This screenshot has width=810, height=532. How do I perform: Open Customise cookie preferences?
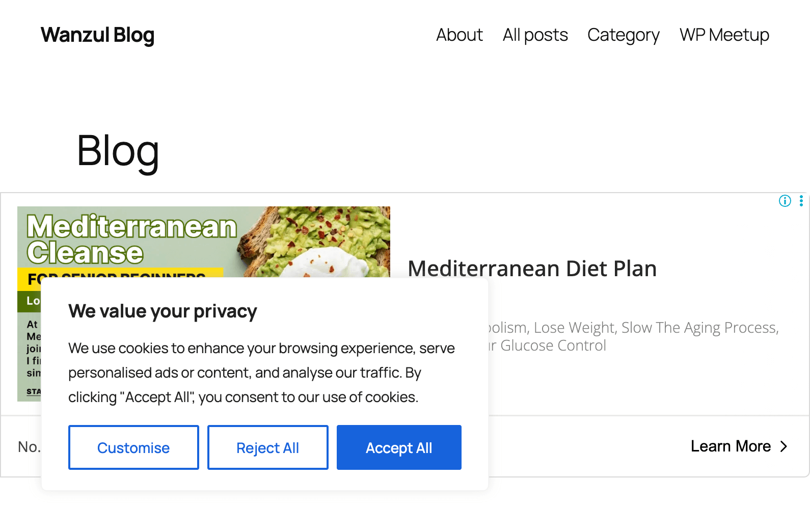pos(133,447)
